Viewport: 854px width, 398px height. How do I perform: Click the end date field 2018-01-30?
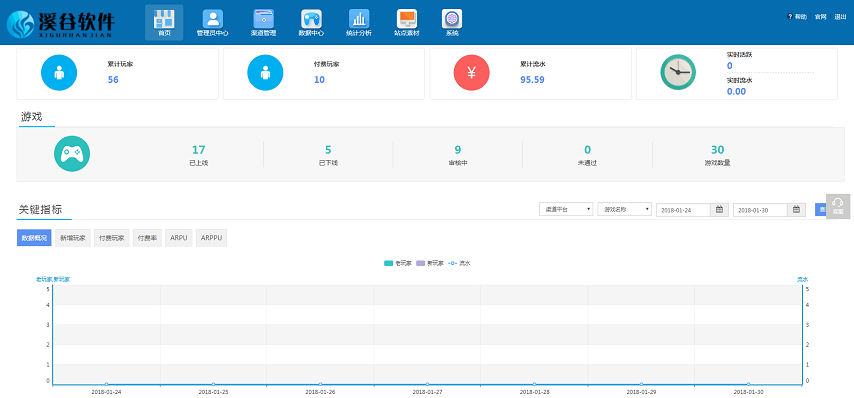(760, 210)
